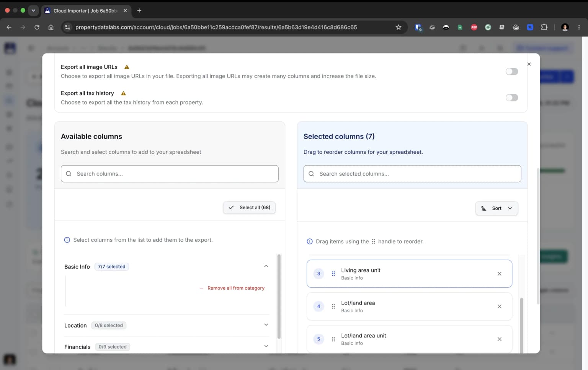Click the info icon beside Select columns hint
588x370 pixels.
coord(67,240)
